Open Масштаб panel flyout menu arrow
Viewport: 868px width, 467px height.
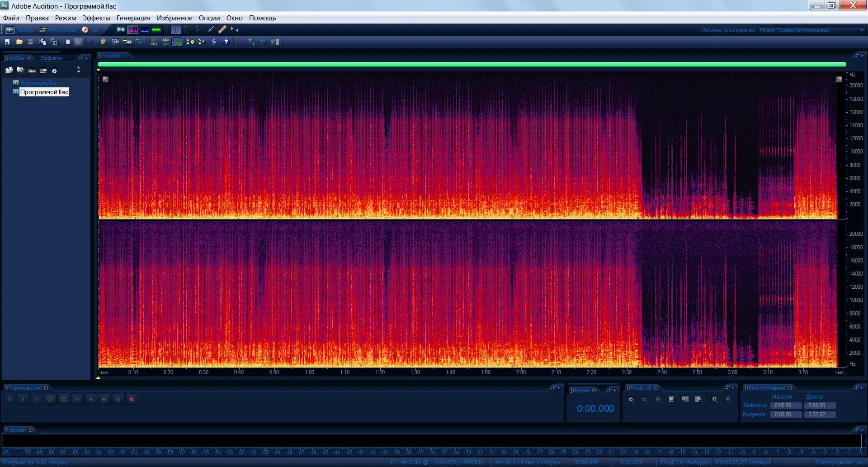733,388
